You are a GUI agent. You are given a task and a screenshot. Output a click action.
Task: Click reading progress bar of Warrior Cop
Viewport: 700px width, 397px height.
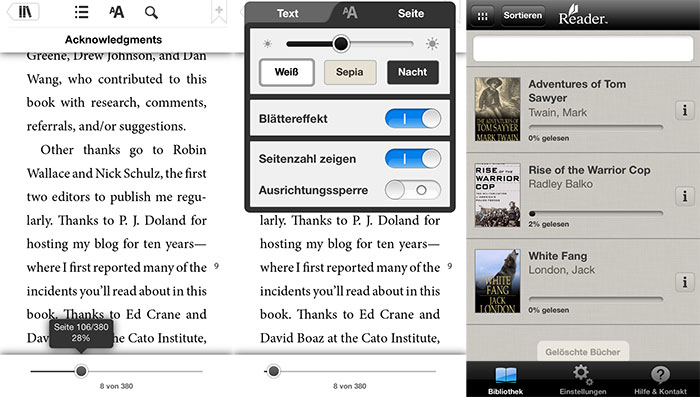click(x=596, y=213)
